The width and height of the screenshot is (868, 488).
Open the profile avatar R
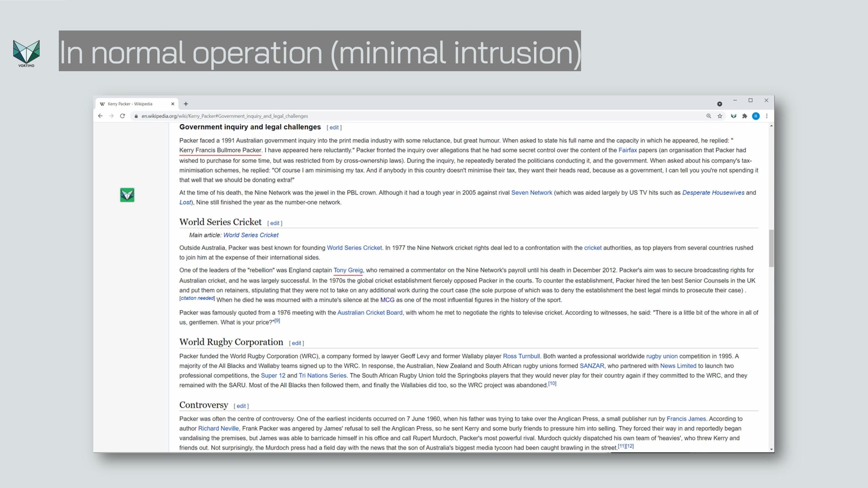click(x=756, y=116)
